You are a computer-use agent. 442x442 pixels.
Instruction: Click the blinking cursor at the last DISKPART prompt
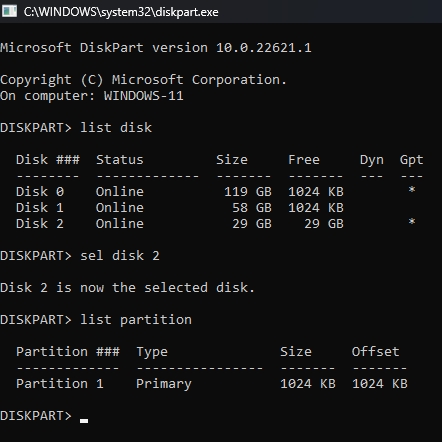tap(84, 421)
